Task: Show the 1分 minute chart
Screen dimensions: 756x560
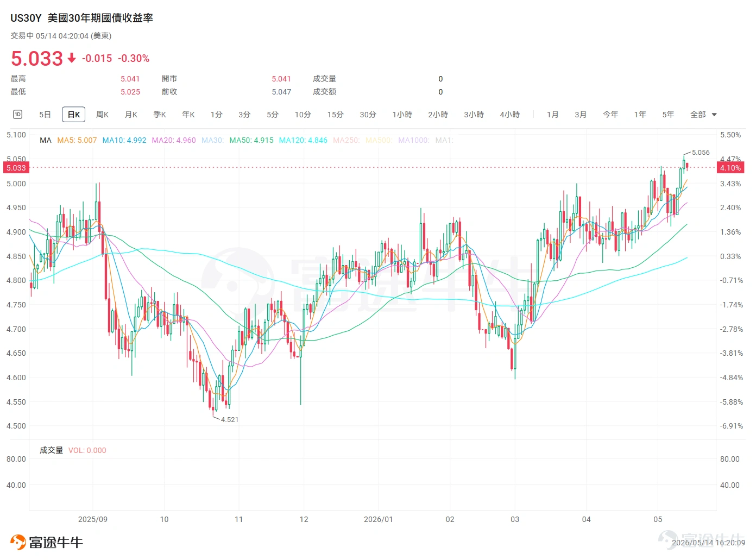Action: click(217, 115)
